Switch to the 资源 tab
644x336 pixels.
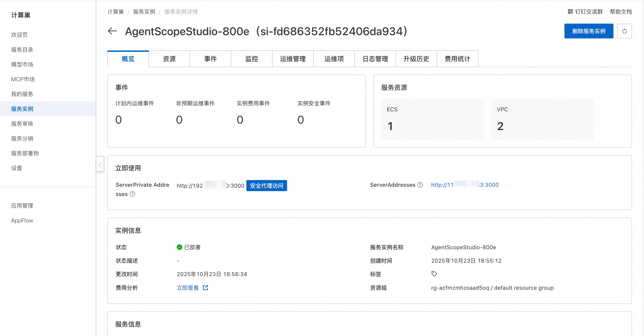169,59
